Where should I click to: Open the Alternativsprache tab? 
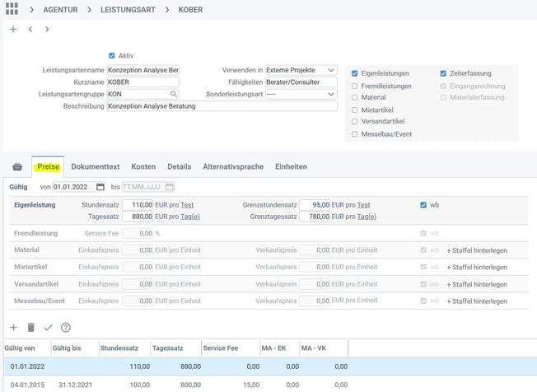coord(233,166)
